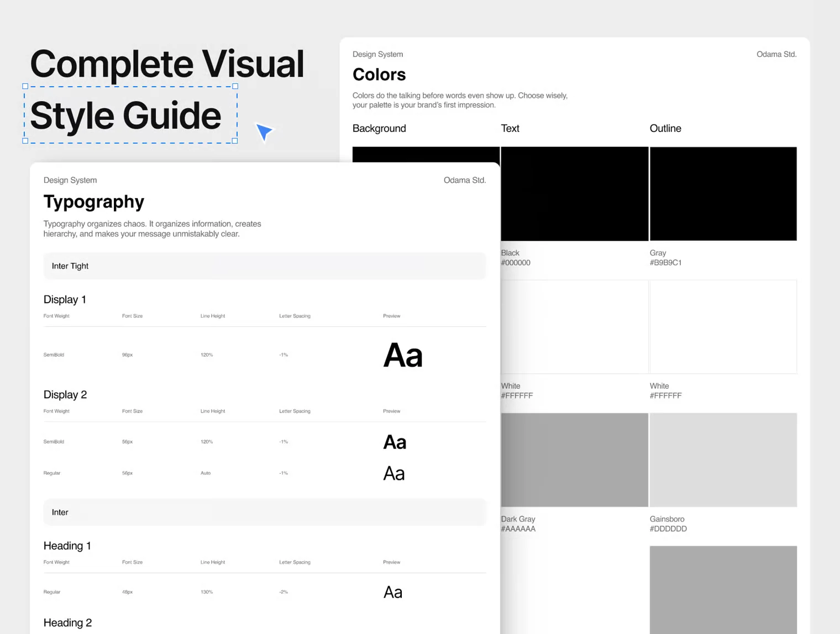Click "Font Weight" header under Display 1
This screenshot has width=840, height=634.
click(x=56, y=316)
